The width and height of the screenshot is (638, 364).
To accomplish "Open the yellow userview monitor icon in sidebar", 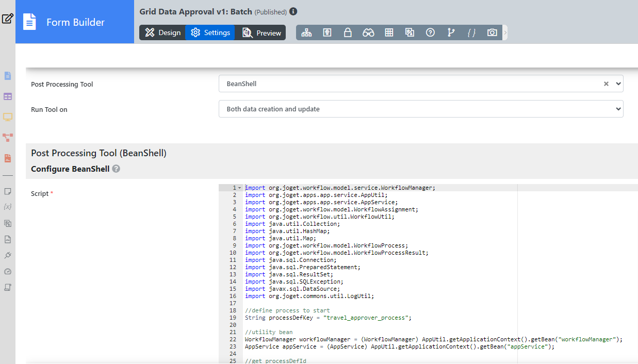I will [8, 117].
